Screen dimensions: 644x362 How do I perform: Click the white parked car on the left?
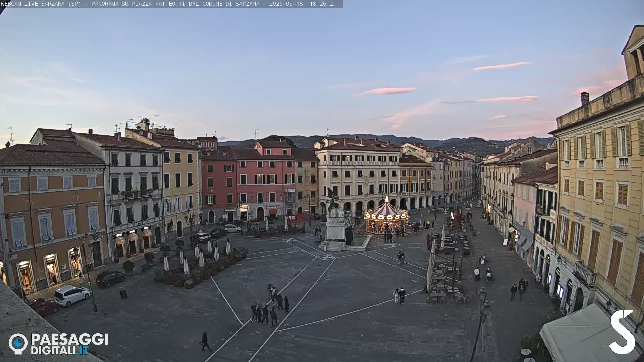click(x=72, y=295)
